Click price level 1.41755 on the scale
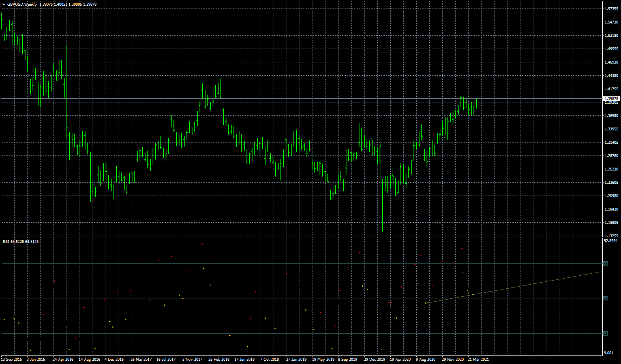 (x=611, y=89)
